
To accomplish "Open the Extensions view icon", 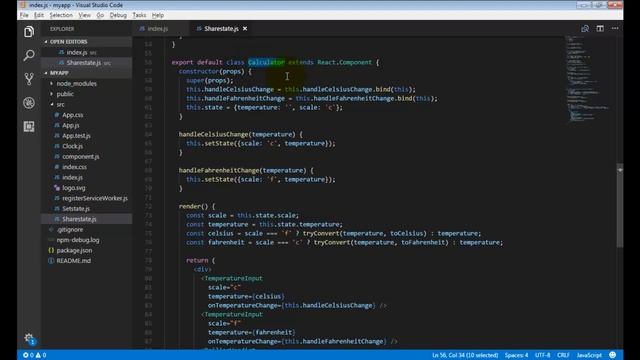I will 29,126.
